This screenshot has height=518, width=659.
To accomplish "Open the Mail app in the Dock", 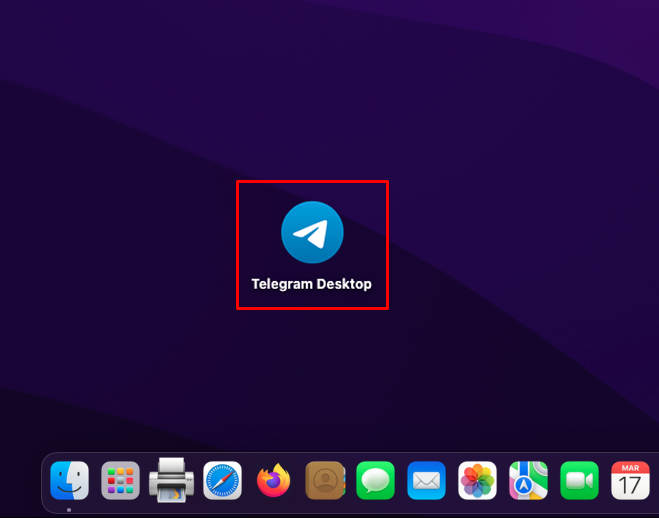I will tap(427, 481).
